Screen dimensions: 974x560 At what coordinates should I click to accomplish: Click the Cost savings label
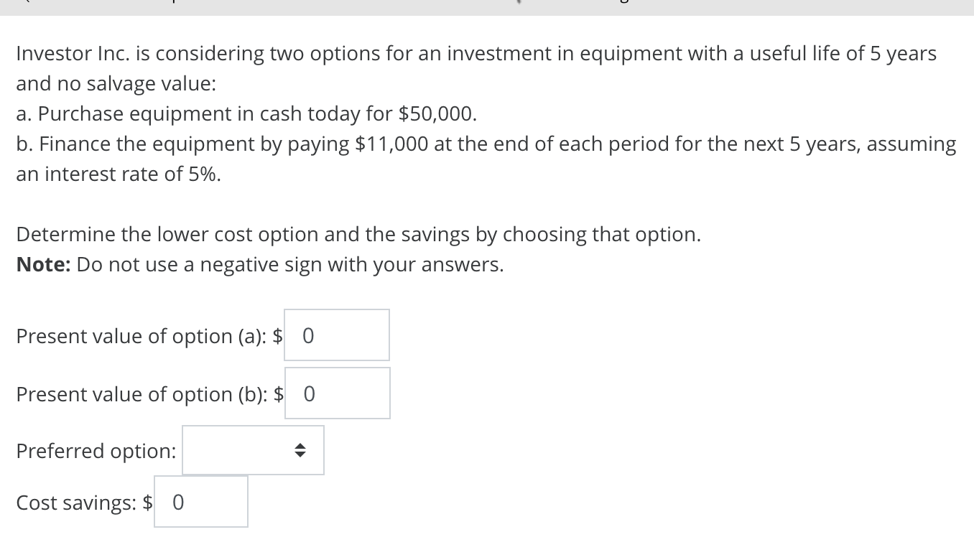(75, 503)
